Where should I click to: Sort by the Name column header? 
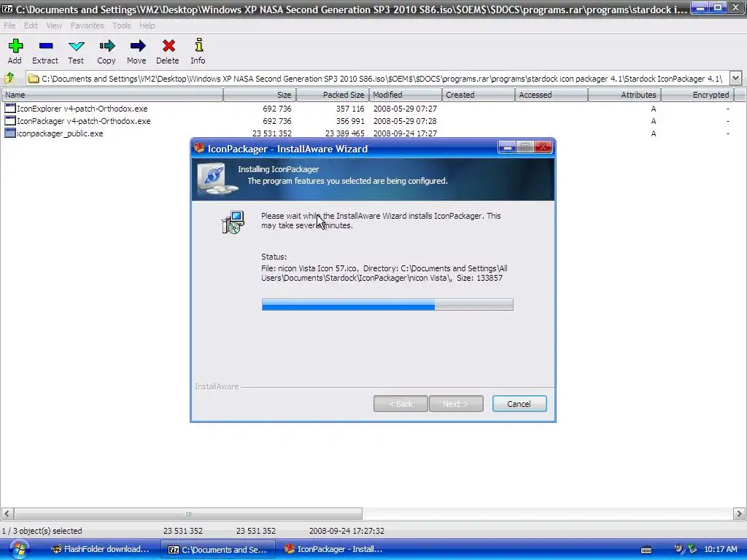tap(112, 95)
